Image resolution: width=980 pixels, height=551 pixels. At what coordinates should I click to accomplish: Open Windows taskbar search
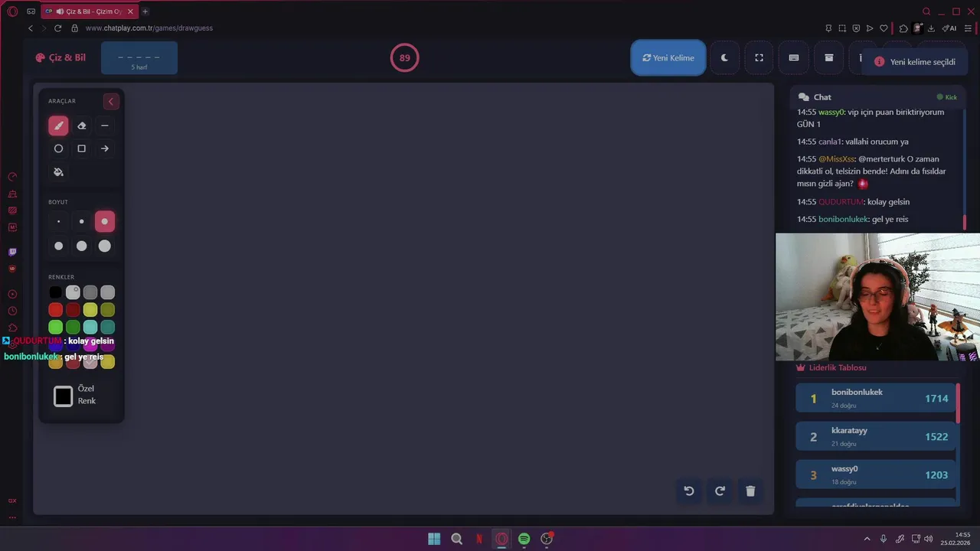click(457, 539)
